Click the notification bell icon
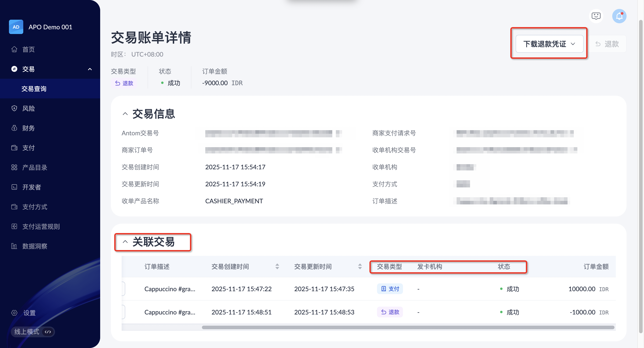The width and height of the screenshot is (644, 348). click(619, 16)
